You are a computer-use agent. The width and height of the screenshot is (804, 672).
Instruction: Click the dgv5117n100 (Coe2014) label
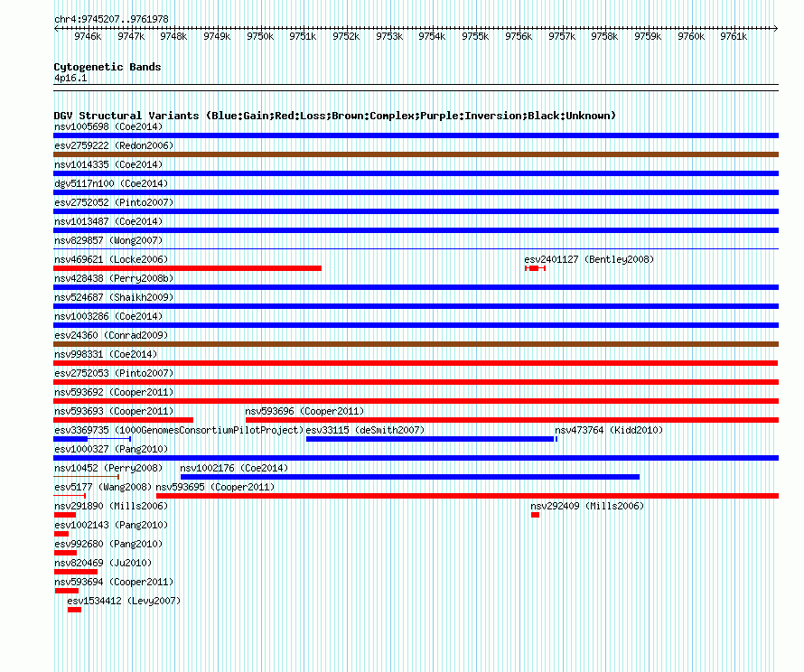click(111, 183)
